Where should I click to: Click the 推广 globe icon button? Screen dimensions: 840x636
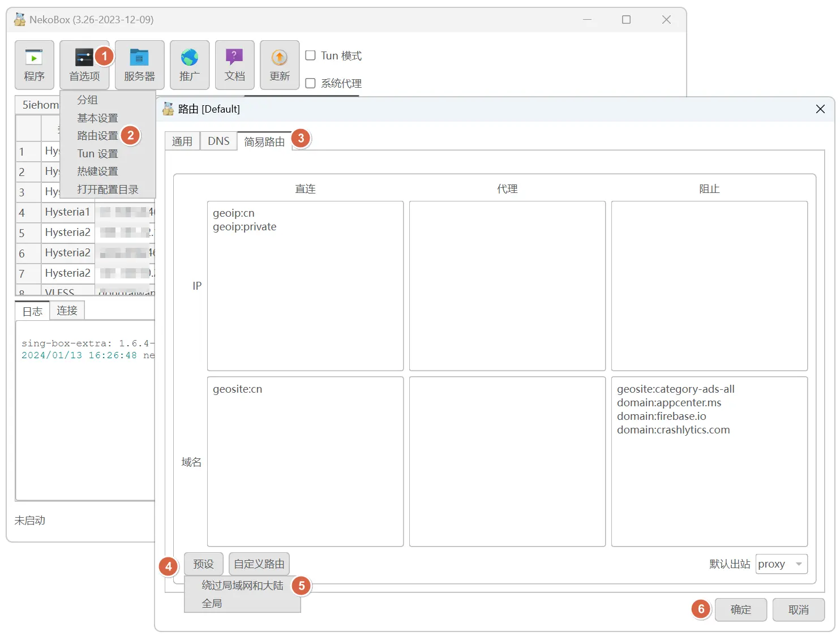[x=190, y=65]
